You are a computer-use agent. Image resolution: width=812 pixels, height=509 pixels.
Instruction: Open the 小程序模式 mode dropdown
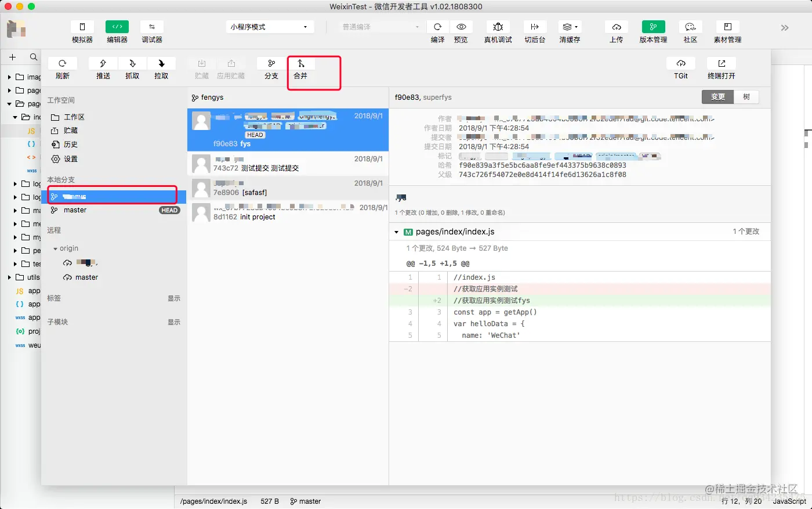(270, 27)
